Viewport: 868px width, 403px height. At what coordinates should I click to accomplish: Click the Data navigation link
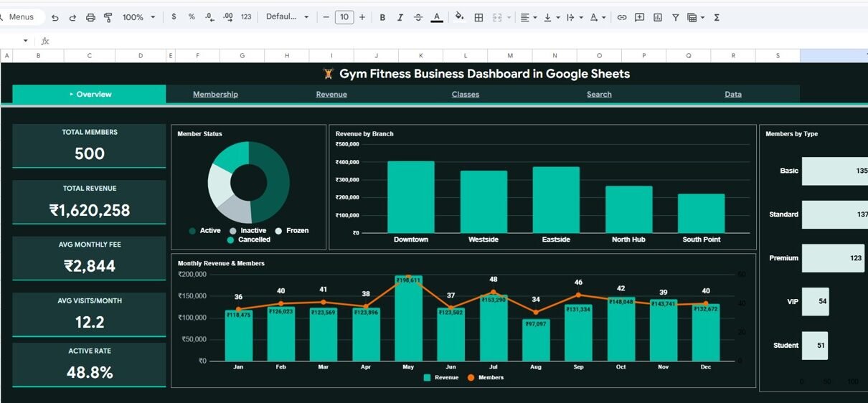point(733,95)
